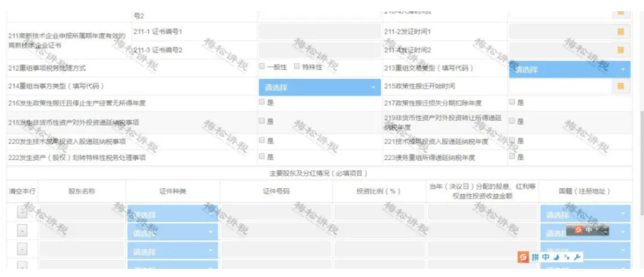Click the 证件号码 column header
644x277 pixels.
click(276, 191)
